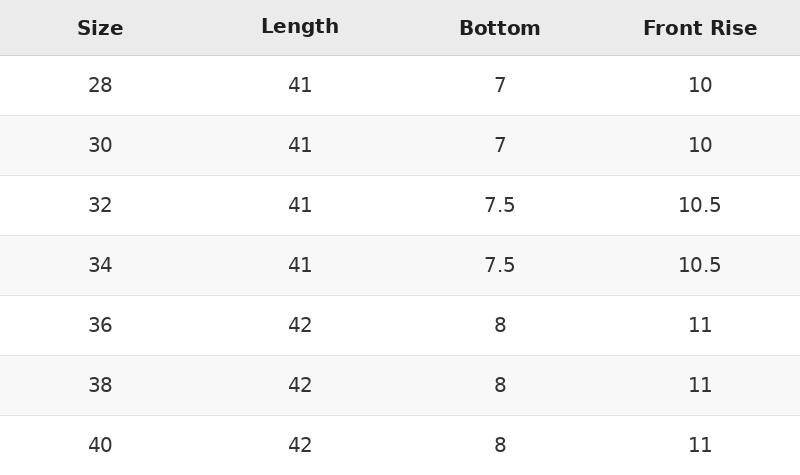The height and width of the screenshot is (475, 800).
Task: Select size 36 cell
Action: click(100, 325)
